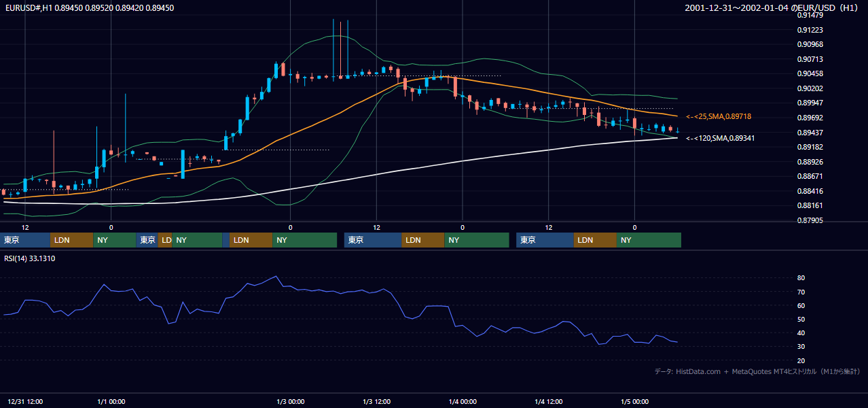Click the 0.91223 price axis label
The height and width of the screenshot is (408, 868).
[810, 30]
